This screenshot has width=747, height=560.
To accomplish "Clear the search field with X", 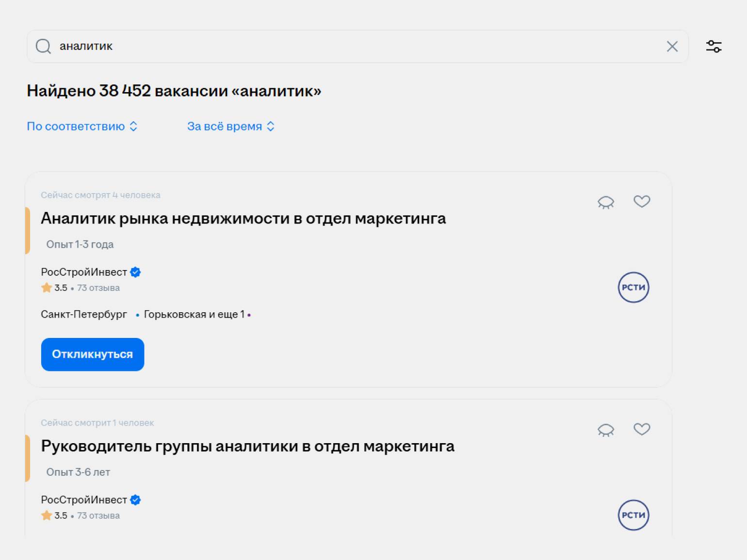I will click(x=672, y=47).
